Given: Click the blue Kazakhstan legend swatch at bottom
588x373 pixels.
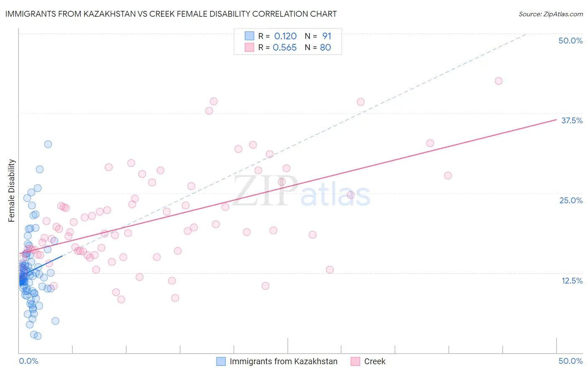Looking at the screenshot, I should (x=221, y=361).
